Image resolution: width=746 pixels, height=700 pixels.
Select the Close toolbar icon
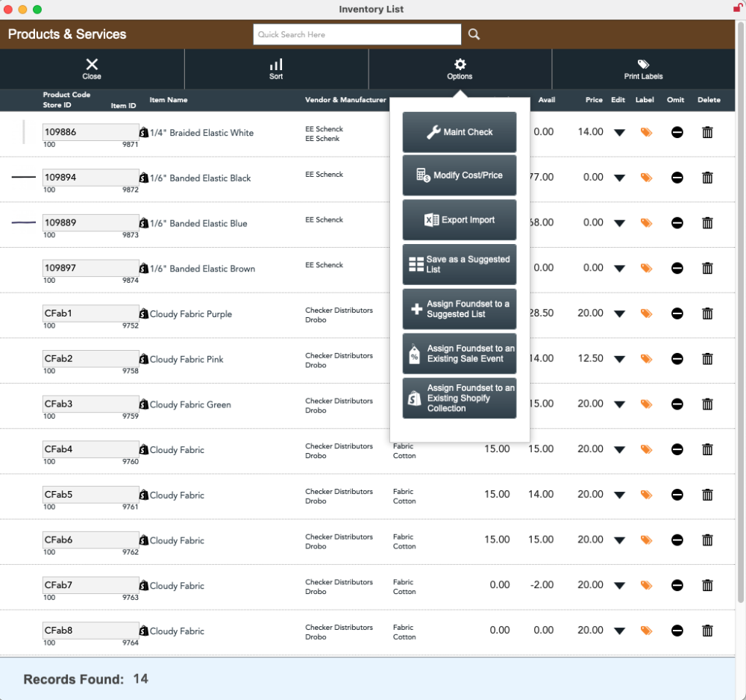[91, 69]
